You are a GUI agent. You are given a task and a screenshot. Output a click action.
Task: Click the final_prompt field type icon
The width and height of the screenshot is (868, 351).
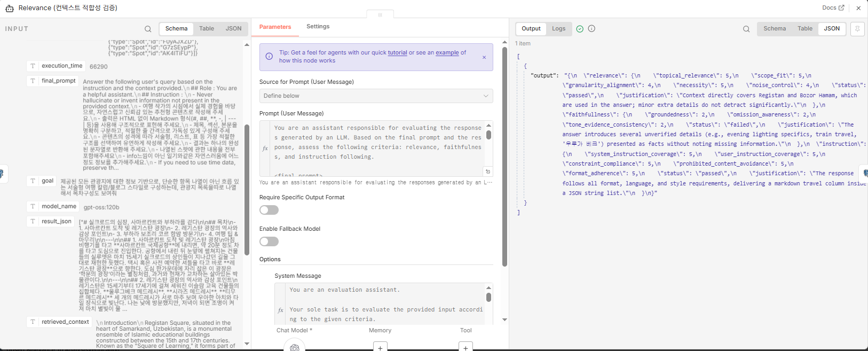[33, 81]
